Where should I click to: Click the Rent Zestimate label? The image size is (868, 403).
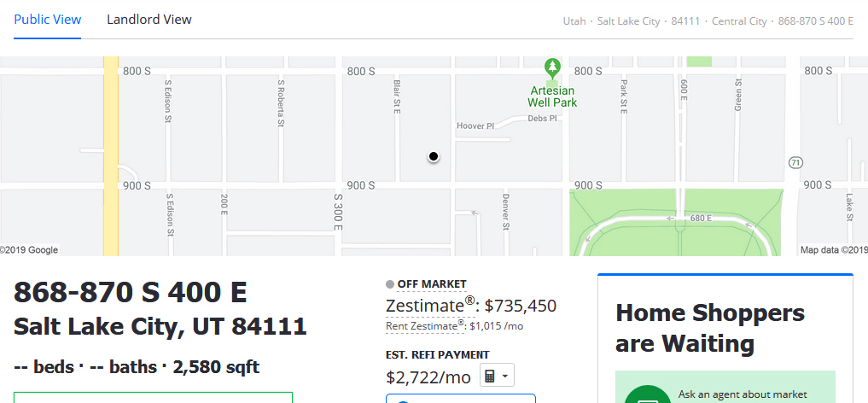[x=424, y=325]
